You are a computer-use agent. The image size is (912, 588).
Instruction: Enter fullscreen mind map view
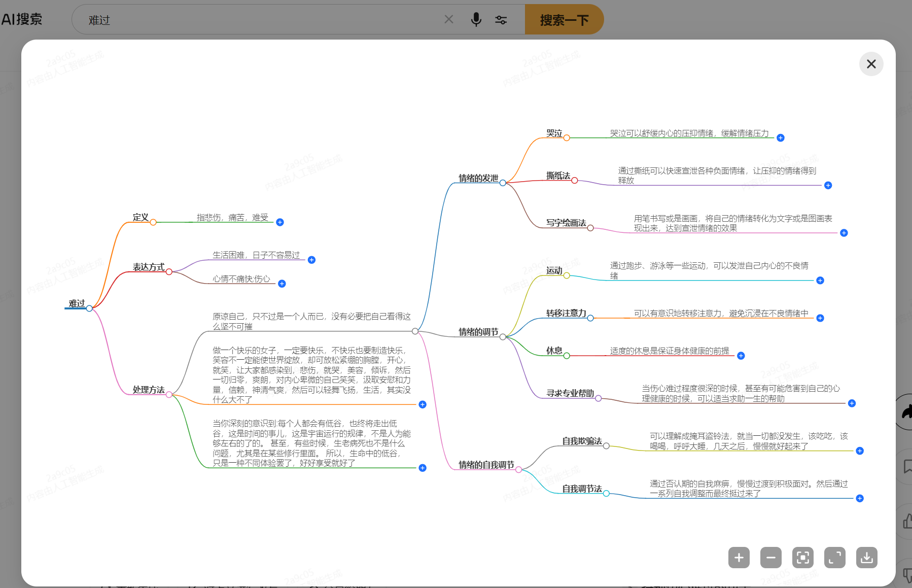tap(835, 558)
